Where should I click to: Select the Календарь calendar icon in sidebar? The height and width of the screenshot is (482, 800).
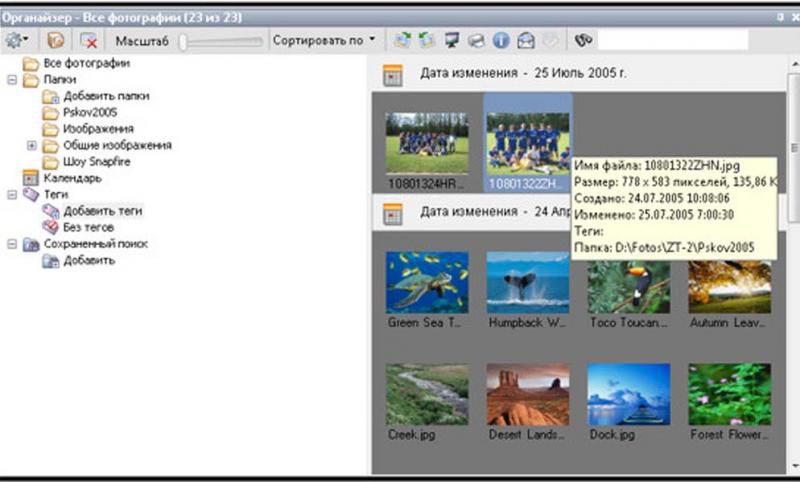[x=30, y=178]
